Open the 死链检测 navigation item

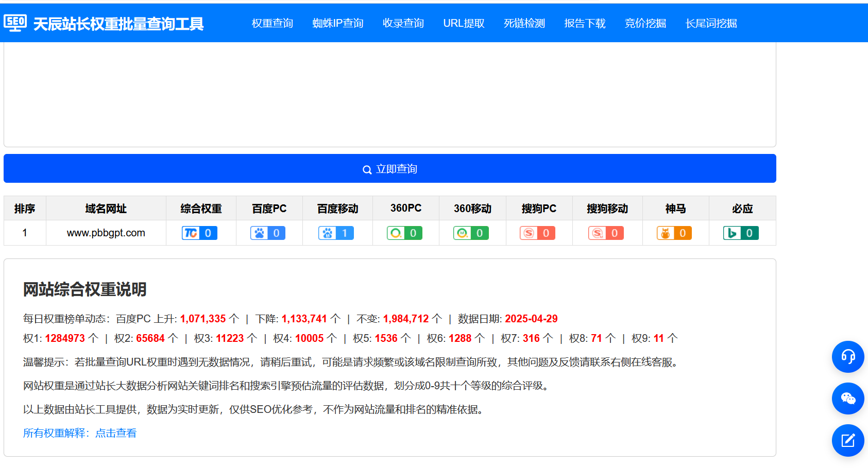tap(524, 23)
